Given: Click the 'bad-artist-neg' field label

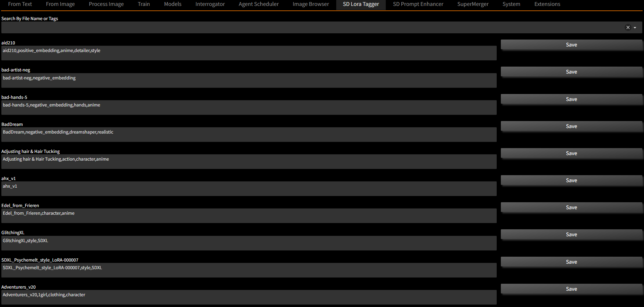Looking at the screenshot, I should point(16,70).
